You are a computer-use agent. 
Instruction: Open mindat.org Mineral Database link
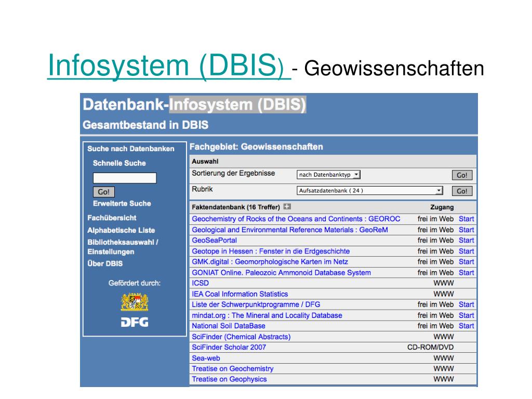coord(267,315)
